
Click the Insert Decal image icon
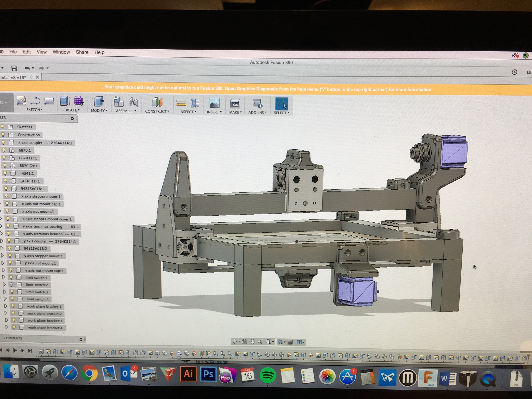tap(214, 103)
